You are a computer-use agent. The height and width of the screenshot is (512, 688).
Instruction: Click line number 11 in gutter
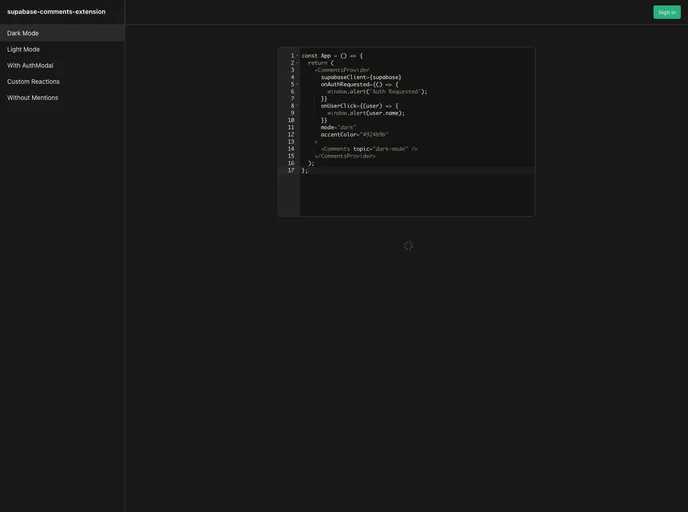click(x=291, y=128)
